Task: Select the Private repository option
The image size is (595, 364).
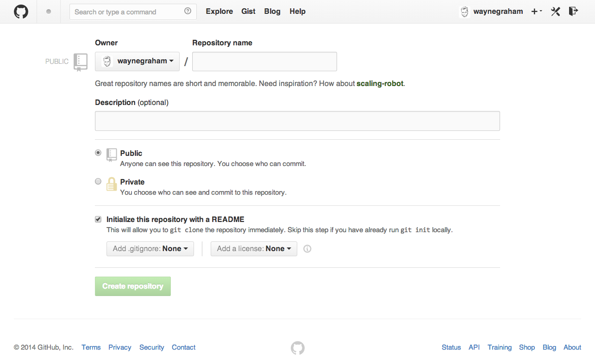Action: pos(98,181)
